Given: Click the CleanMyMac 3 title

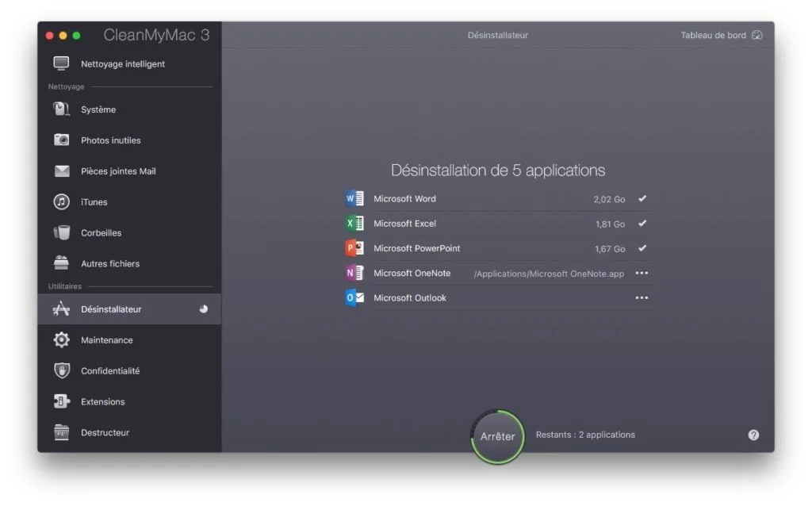Looking at the screenshot, I should pos(156,35).
